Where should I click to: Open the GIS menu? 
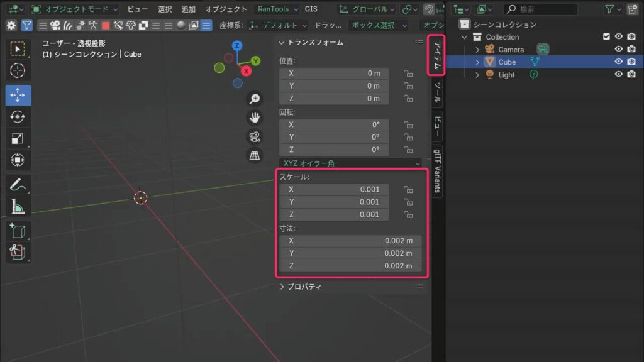[311, 9]
